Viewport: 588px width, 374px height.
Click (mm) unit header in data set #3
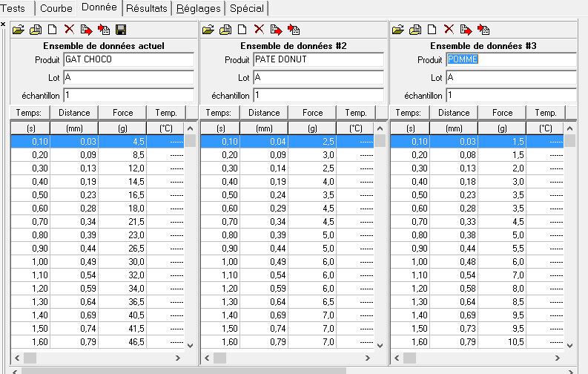(453, 128)
